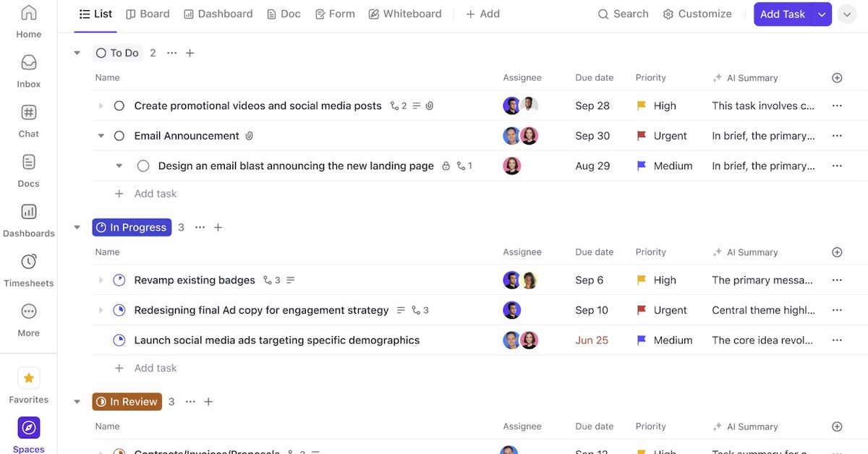
Task: Open the Chat sidebar icon
Action: (28, 112)
